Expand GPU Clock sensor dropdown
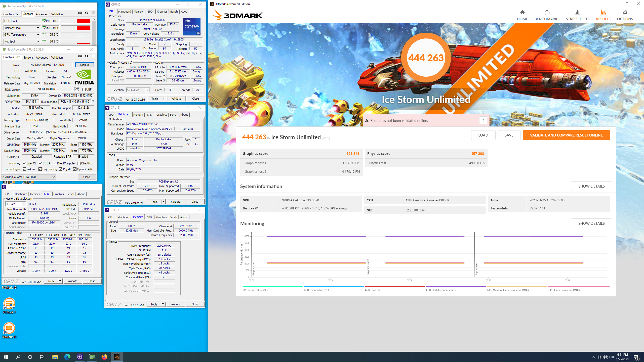644x362 pixels. click(38, 21)
